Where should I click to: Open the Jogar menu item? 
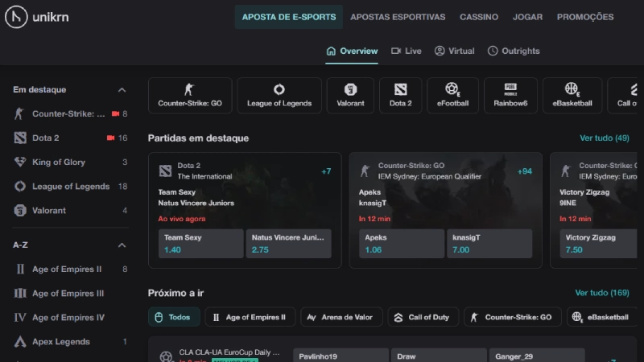527,17
